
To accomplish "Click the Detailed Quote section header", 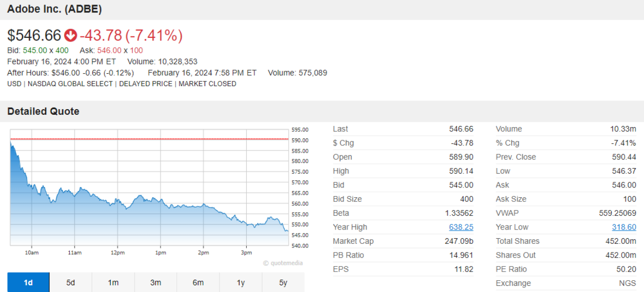I will click(43, 111).
